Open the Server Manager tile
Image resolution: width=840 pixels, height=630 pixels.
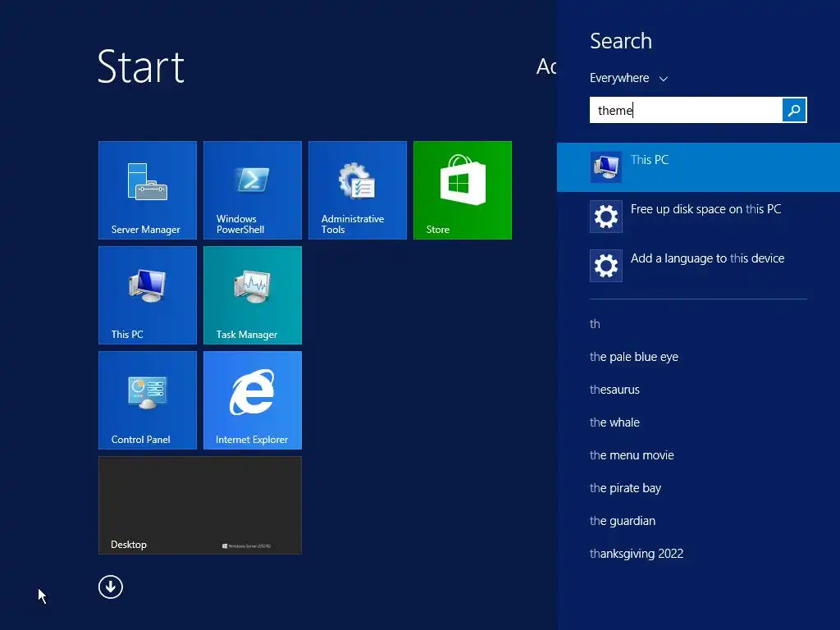click(148, 190)
